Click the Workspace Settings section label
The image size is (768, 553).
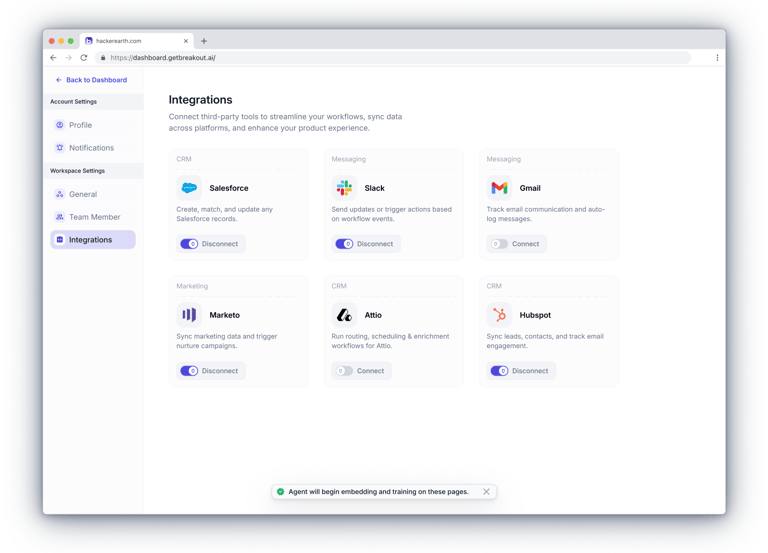[77, 171]
